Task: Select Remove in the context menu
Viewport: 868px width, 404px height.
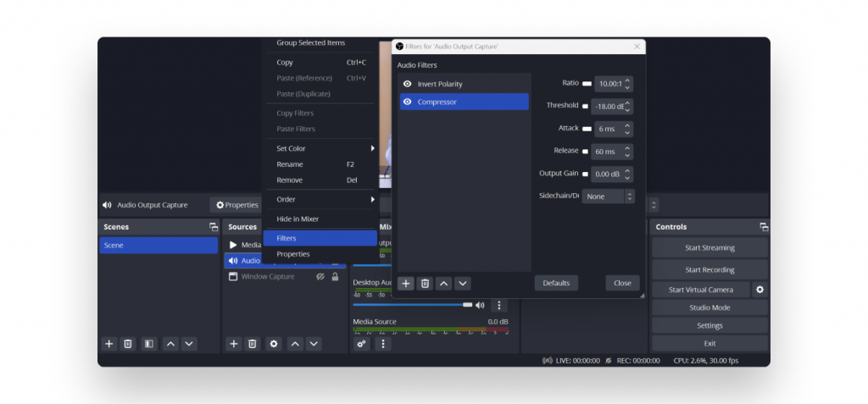Action: [320, 180]
